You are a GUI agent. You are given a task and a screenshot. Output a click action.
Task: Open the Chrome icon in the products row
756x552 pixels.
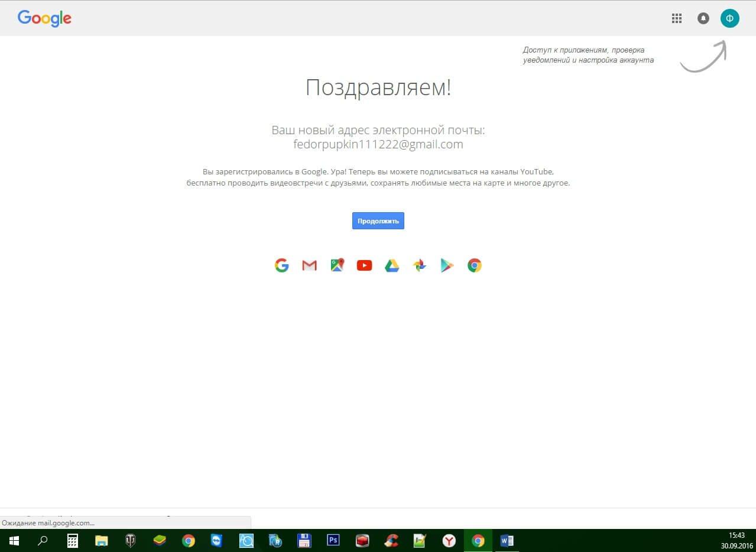click(474, 265)
